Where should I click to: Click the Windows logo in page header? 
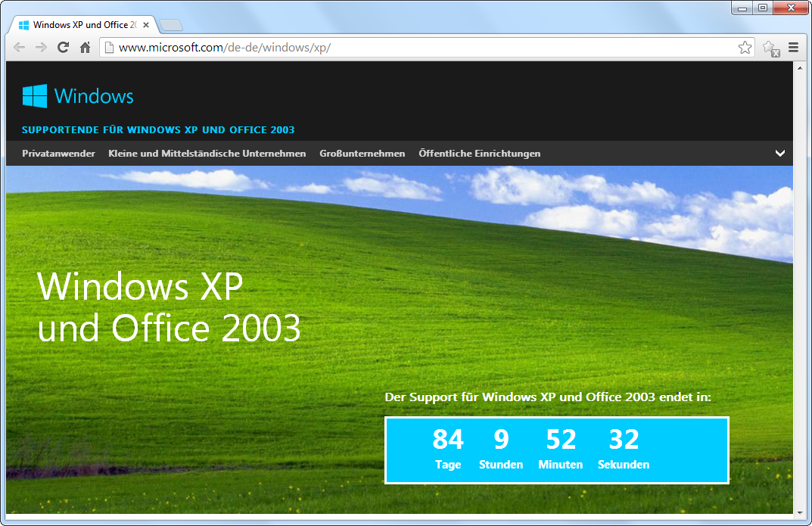(x=78, y=96)
